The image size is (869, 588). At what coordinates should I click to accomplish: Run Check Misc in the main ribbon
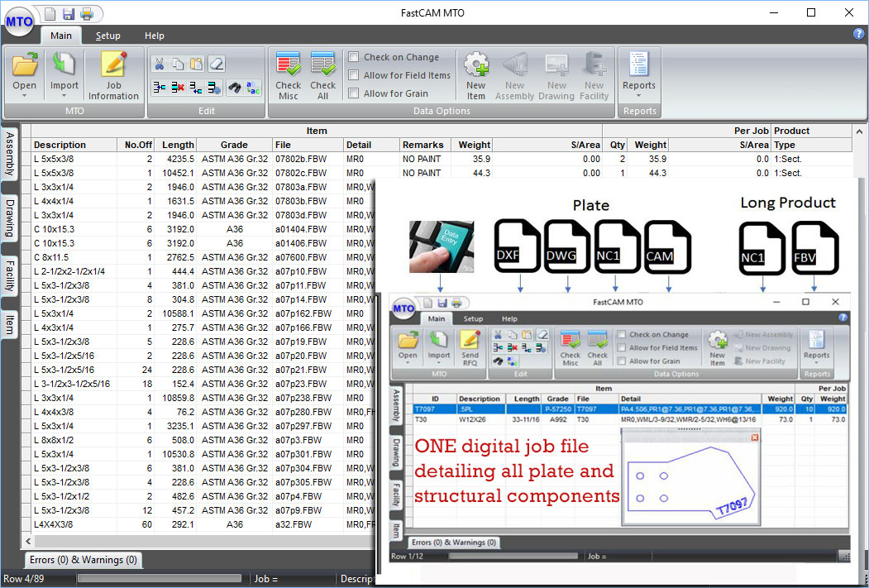coord(289,76)
